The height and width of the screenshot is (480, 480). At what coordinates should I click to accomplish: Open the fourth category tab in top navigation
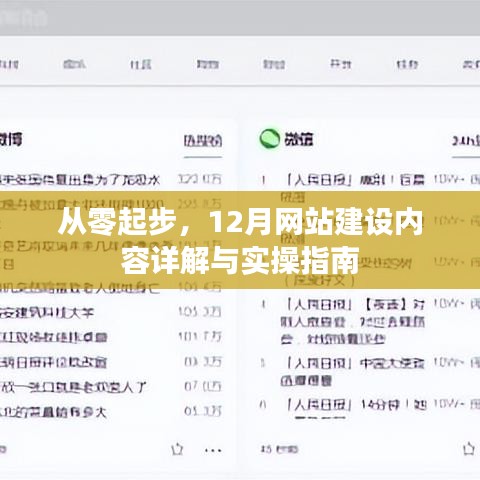pyautogui.click(x=207, y=64)
